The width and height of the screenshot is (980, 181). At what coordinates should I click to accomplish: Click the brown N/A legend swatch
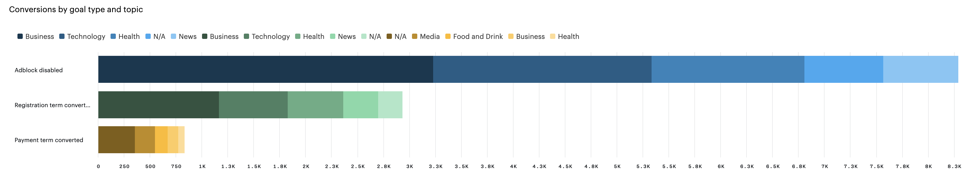click(x=389, y=37)
